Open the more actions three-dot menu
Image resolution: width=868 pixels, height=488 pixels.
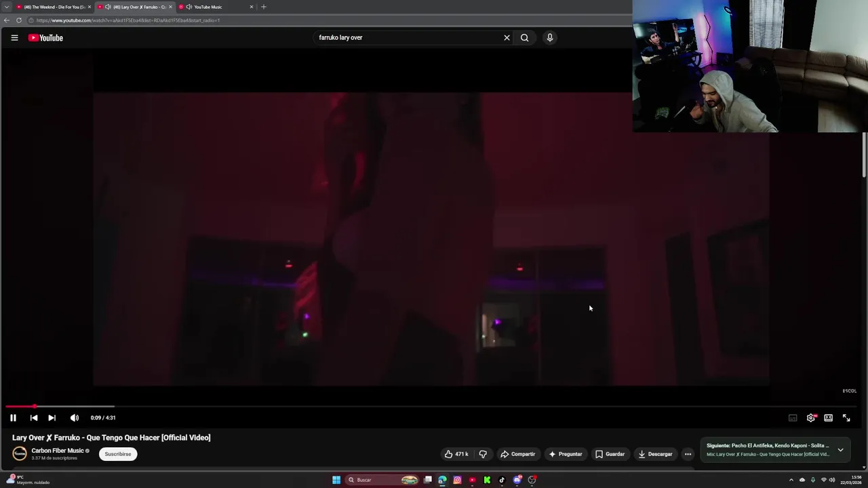point(688,454)
